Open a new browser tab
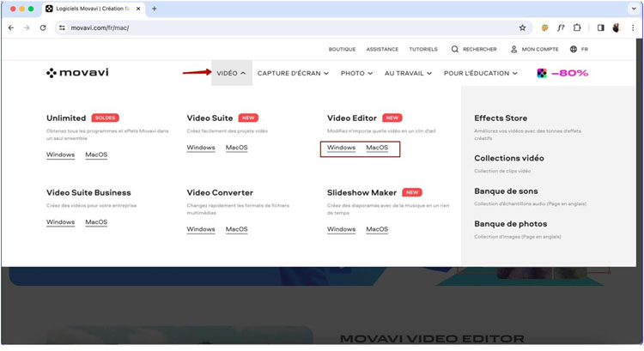Screen dimensions: 644x351 [154, 9]
